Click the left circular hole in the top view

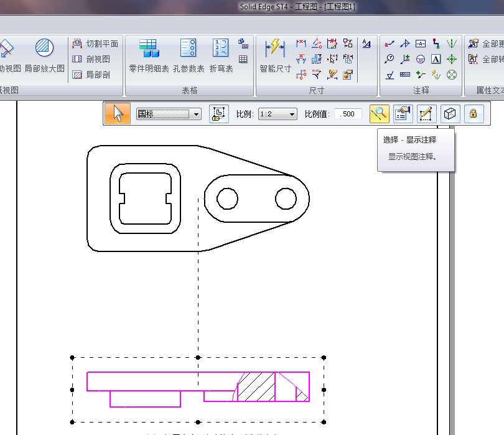[x=227, y=199]
